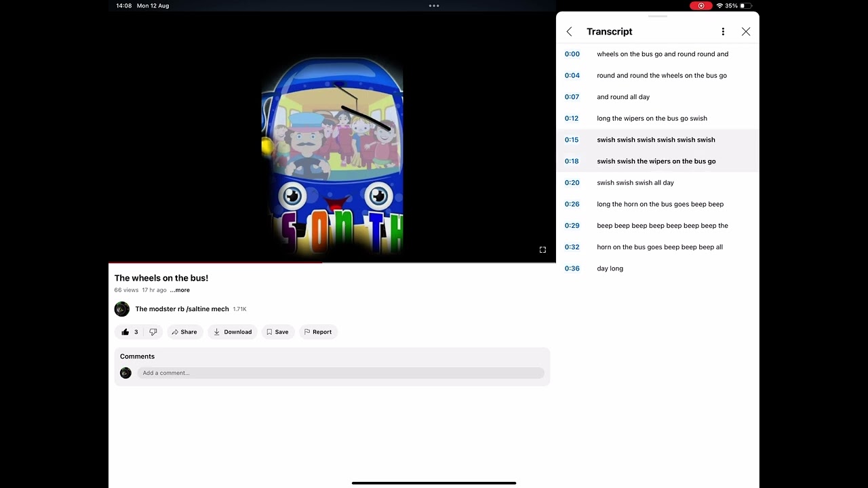Go back using the Transcript back arrow
The image size is (868, 488).
click(x=569, y=32)
